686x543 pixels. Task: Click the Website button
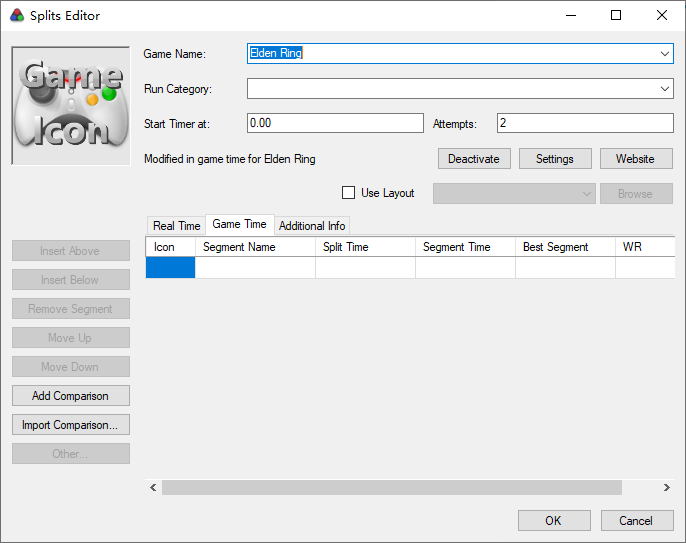636,159
